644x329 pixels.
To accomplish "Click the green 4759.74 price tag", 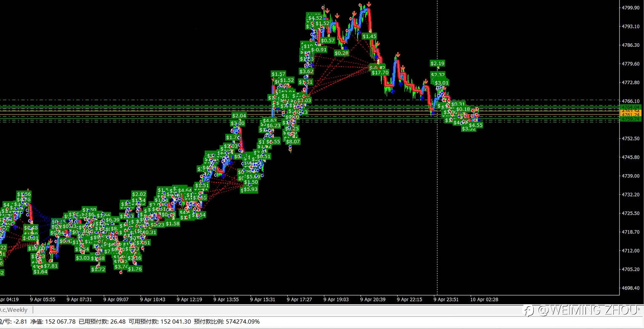I will [x=631, y=119].
